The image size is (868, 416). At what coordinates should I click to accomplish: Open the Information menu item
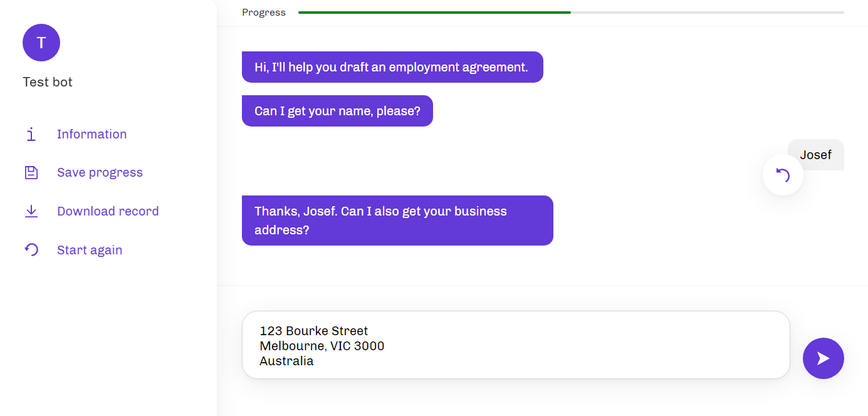(x=92, y=134)
